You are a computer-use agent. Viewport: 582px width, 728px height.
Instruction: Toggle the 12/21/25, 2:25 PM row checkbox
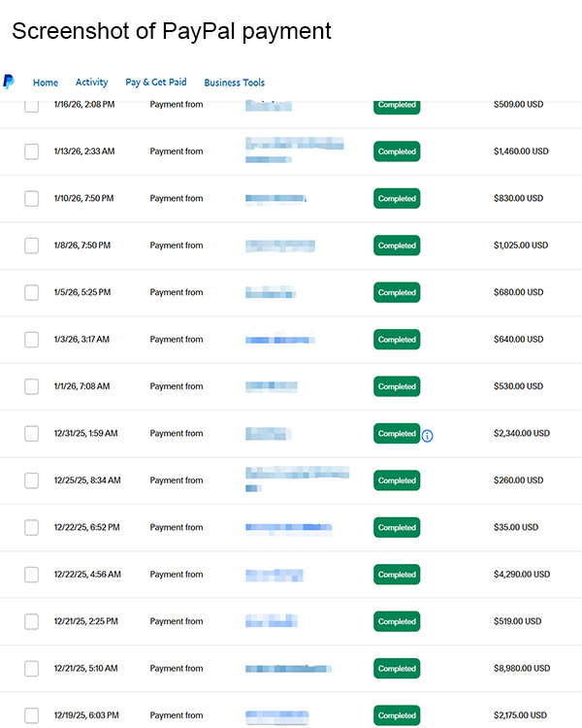(x=32, y=621)
